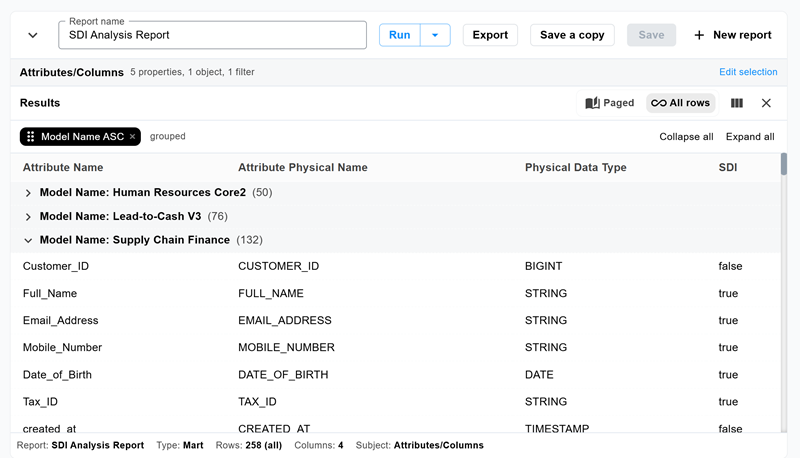Click the MOBILE_NUMBER physical name cell
The height and width of the screenshot is (458, 800).
286,347
